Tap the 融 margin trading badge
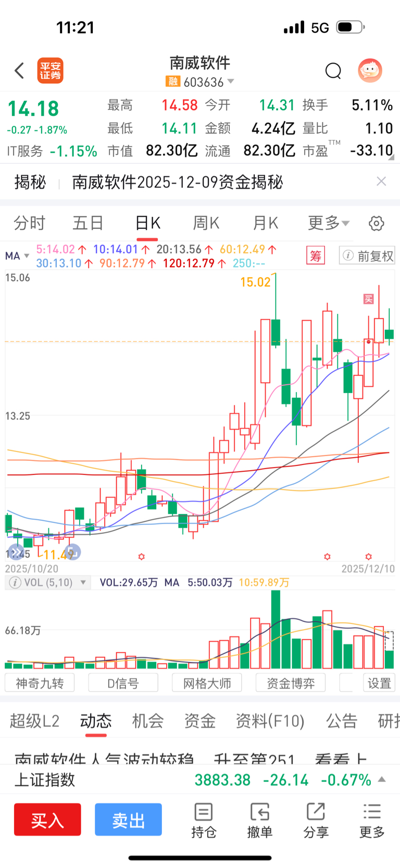The image size is (400, 868). 172,82
